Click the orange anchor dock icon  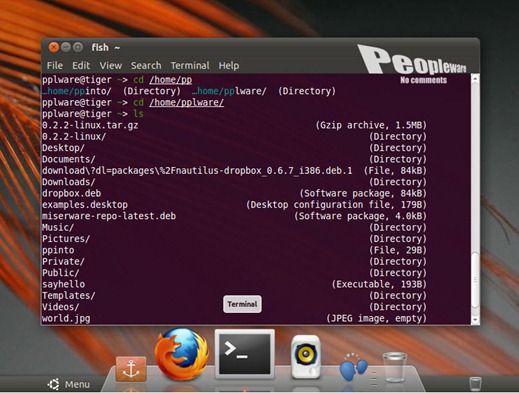tap(131, 369)
